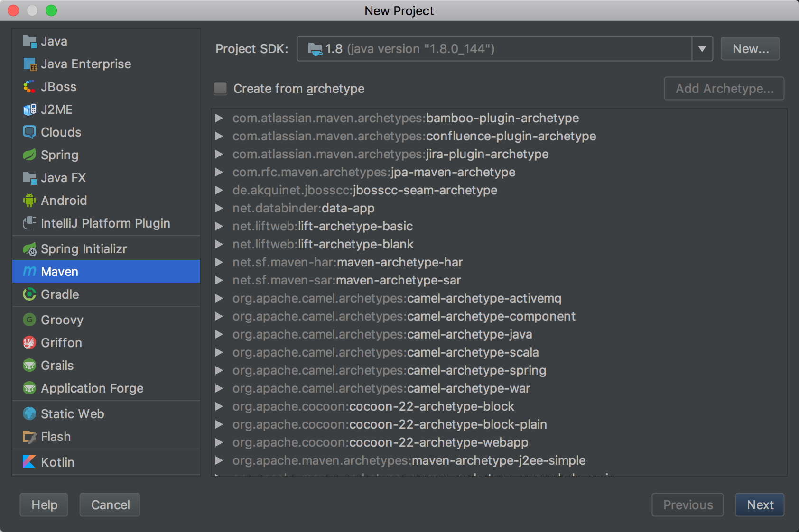
Task: Select cocoon-22-archetype-webapp row text
Action: (381, 442)
